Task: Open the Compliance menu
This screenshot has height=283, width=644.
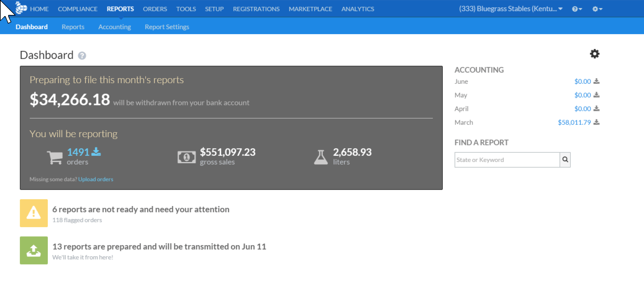Action: [x=78, y=9]
